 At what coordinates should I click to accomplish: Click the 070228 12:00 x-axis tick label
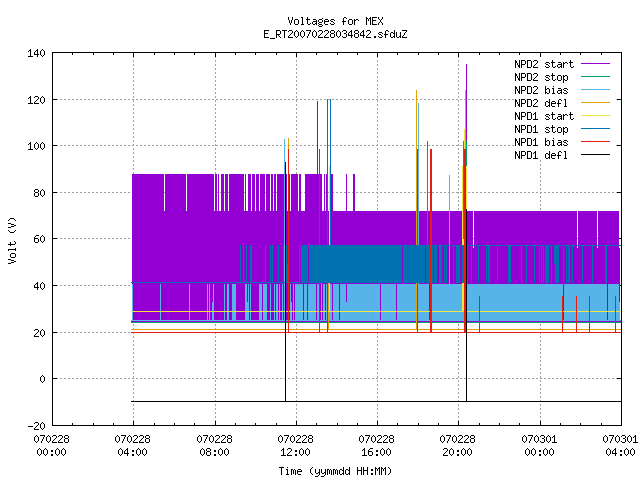click(x=296, y=446)
